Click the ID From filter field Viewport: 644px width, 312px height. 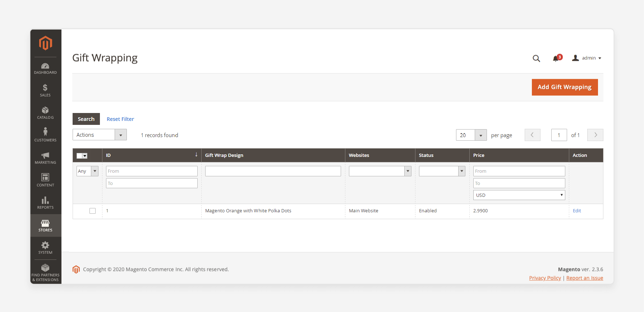152,171
